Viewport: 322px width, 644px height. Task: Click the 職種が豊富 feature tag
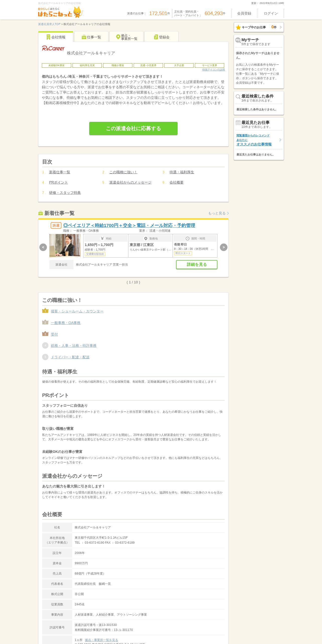click(x=118, y=65)
